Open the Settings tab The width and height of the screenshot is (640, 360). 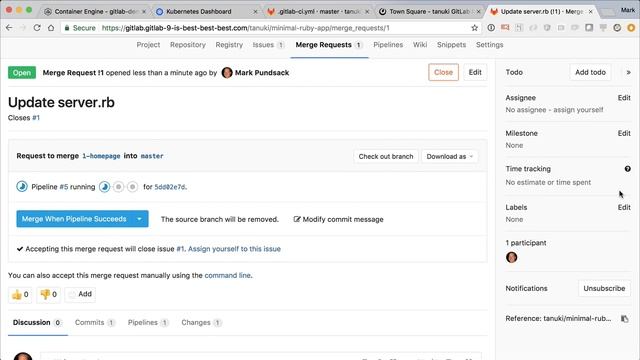489,45
